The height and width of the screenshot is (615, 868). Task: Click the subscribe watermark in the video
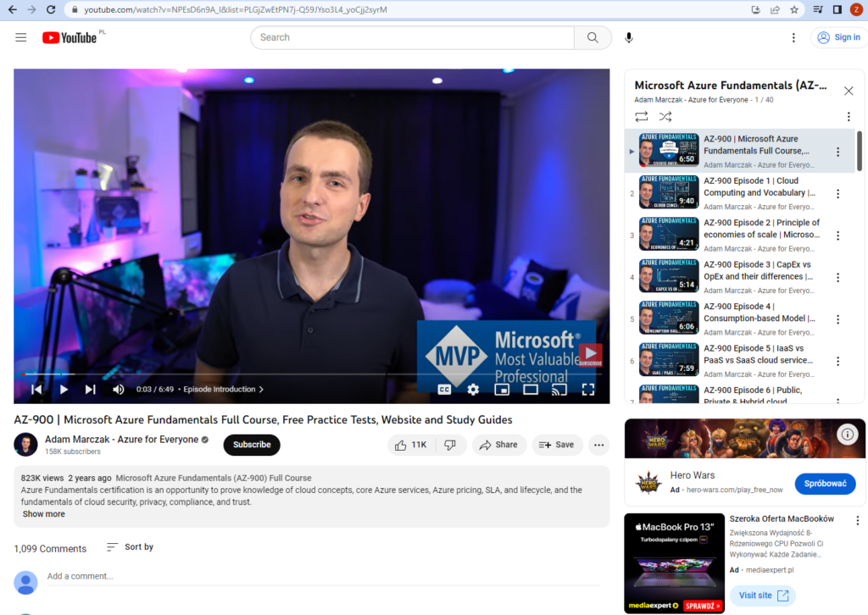coord(590,354)
